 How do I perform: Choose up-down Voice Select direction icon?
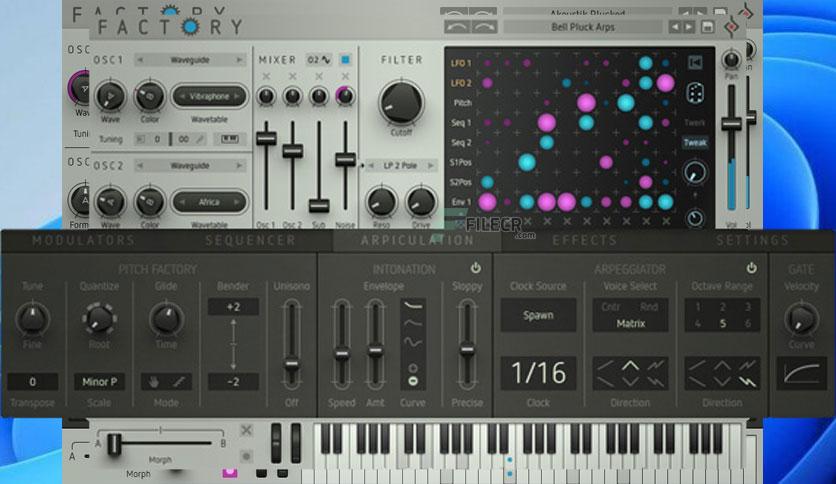coord(630,366)
